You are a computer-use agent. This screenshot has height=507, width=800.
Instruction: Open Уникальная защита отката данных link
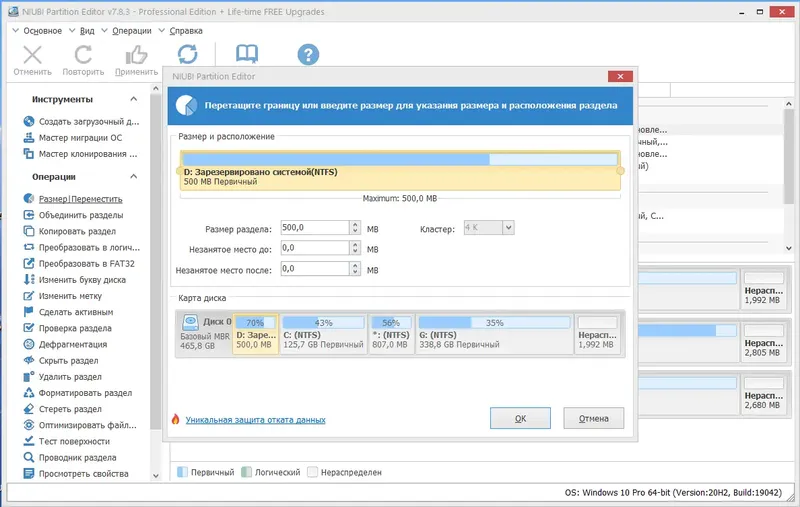pyautogui.click(x=256, y=420)
